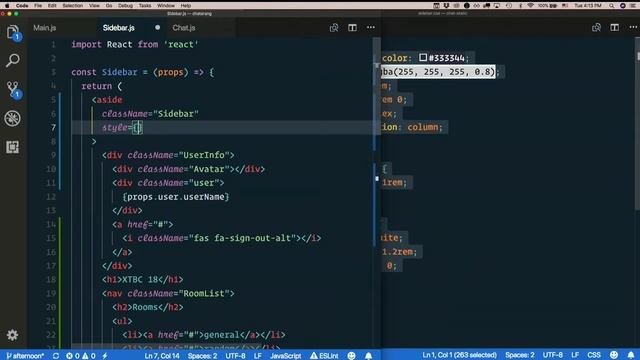Select encoding UTF-8 in CSS window
Viewport: 640px width, 360px height.
point(553,355)
